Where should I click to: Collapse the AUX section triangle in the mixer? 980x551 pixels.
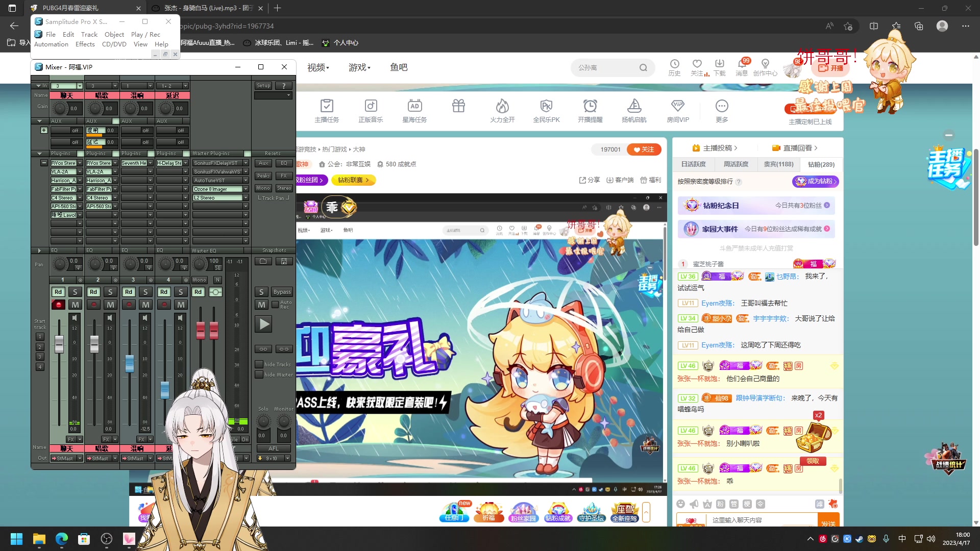point(39,121)
